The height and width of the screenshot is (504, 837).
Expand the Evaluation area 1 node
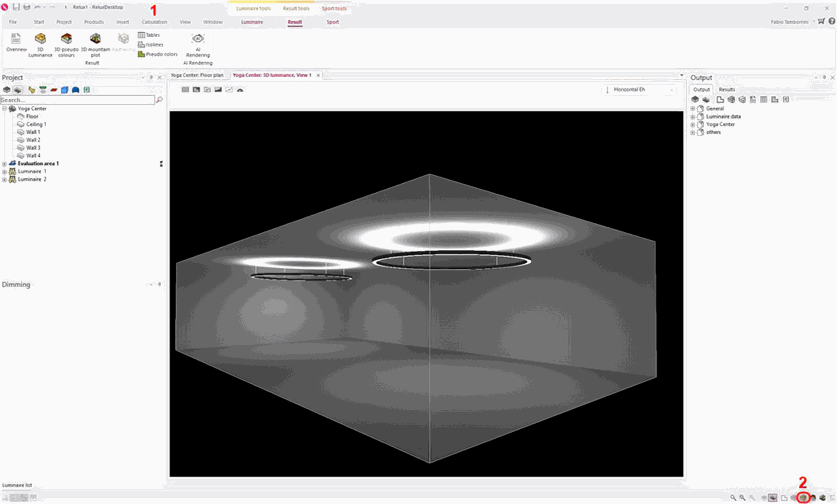[x=4, y=164]
